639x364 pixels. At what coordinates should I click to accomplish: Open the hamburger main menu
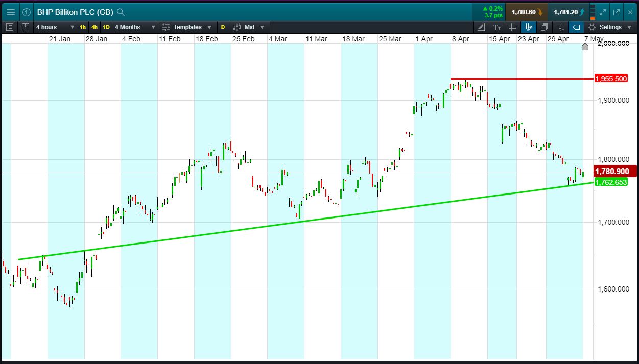coord(10,12)
